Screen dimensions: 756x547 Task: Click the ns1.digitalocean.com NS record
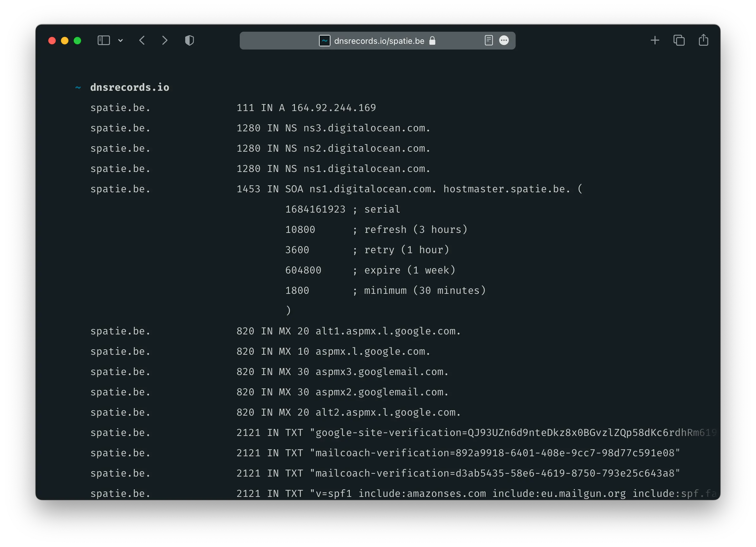(366, 168)
